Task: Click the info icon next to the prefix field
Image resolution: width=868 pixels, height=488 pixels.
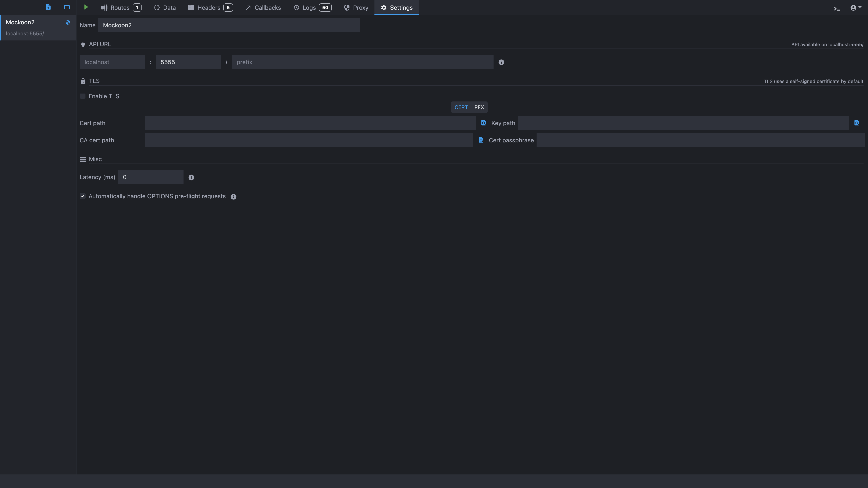Action: click(501, 62)
